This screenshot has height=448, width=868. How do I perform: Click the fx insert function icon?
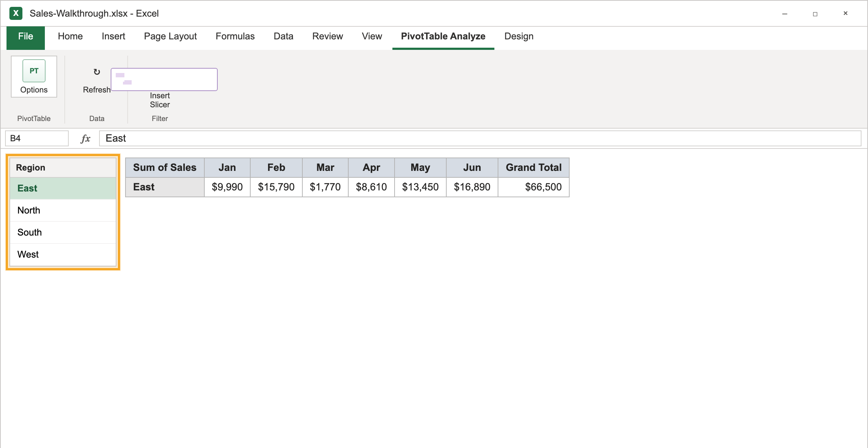coord(85,138)
